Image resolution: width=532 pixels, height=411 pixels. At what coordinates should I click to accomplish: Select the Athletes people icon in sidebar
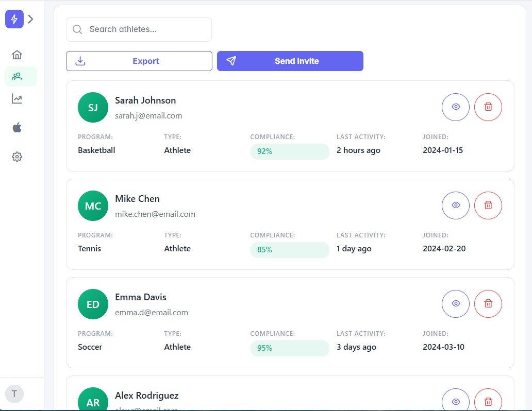(x=17, y=77)
